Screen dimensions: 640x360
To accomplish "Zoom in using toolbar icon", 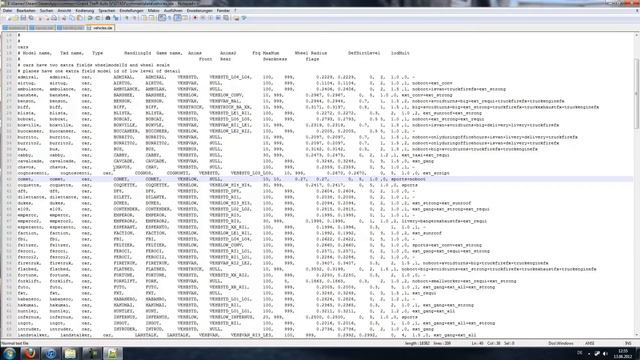I will pos(127,18).
